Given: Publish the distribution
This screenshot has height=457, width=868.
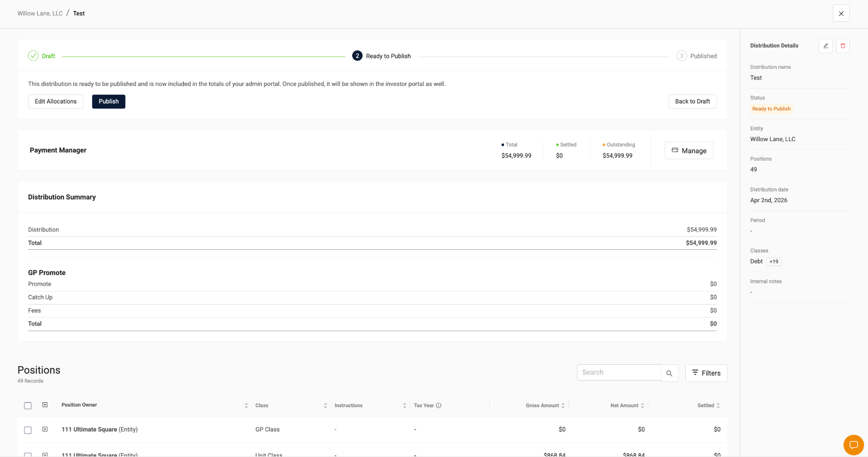Looking at the screenshot, I should [x=108, y=101].
